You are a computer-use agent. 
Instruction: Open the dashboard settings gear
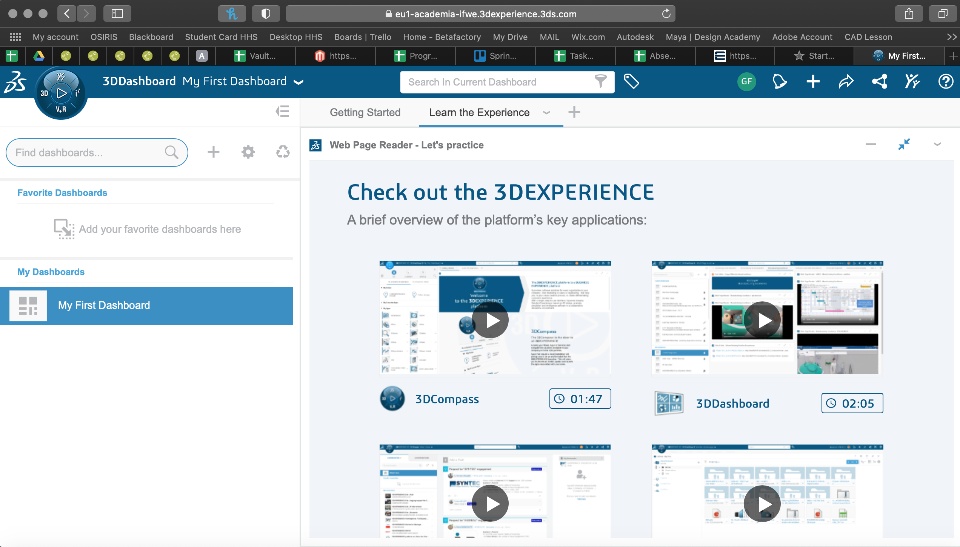tap(248, 152)
